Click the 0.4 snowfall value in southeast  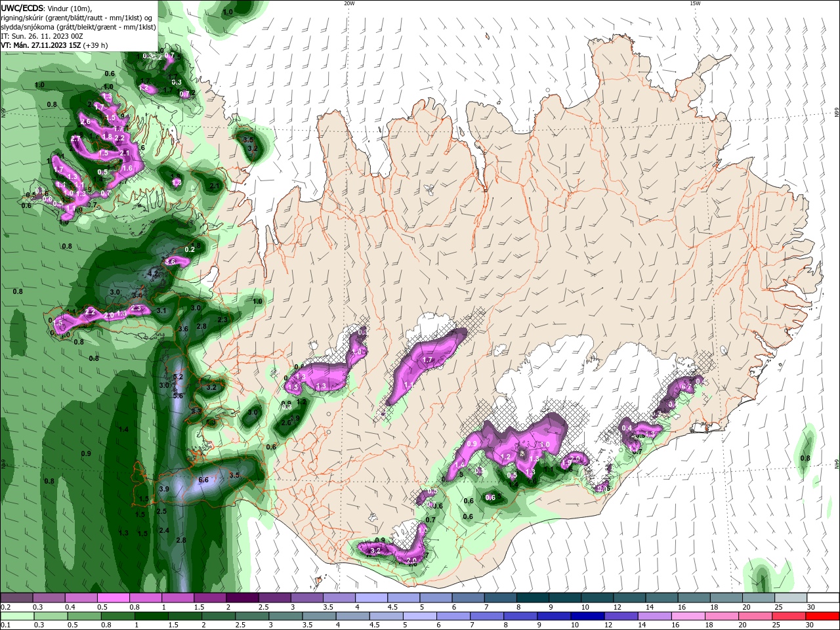pos(627,428)
